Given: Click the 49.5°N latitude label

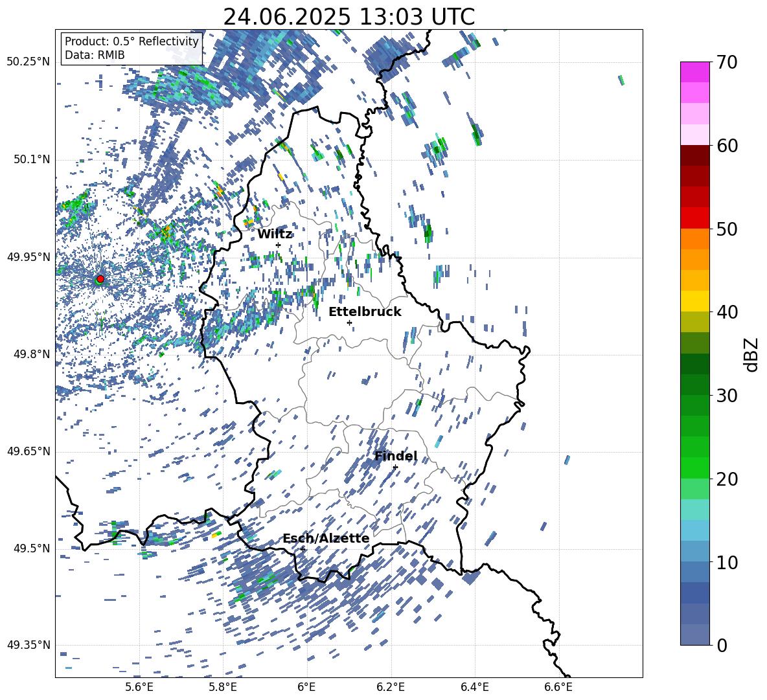Looking at the screenshot, I should 32,548.
